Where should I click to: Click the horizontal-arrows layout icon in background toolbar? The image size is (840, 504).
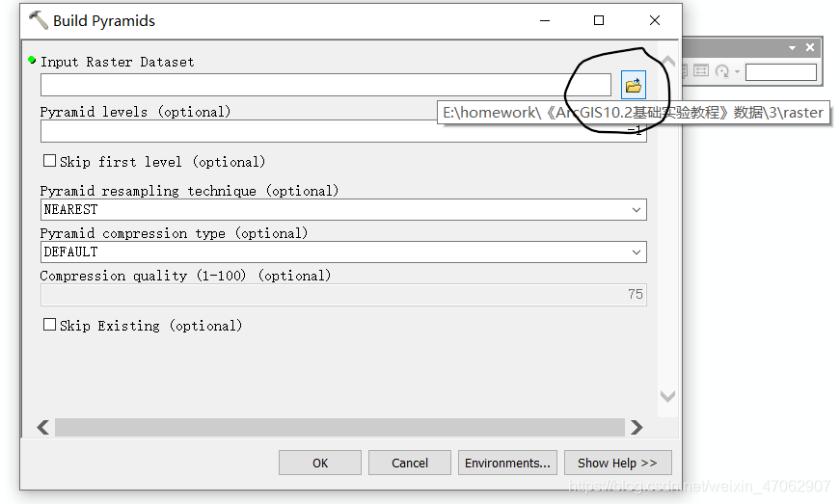click(701, 70)
